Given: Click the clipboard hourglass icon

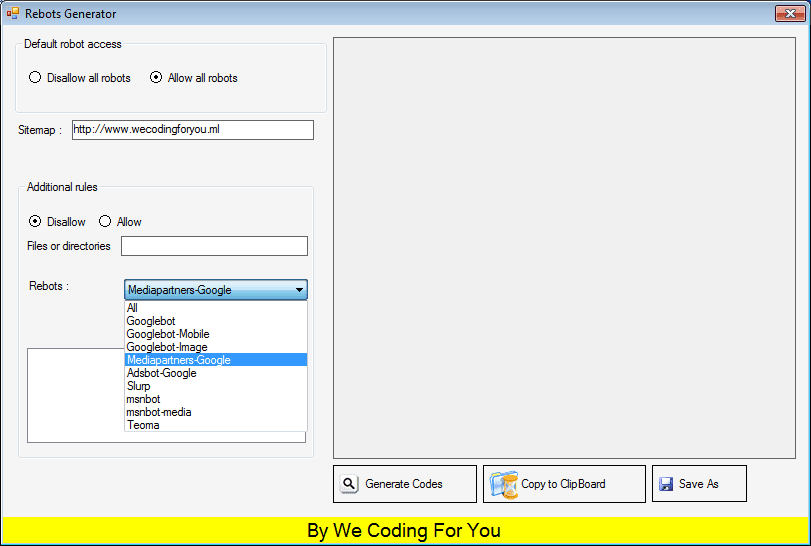Looking at the screenshot, I should (504, 484).
